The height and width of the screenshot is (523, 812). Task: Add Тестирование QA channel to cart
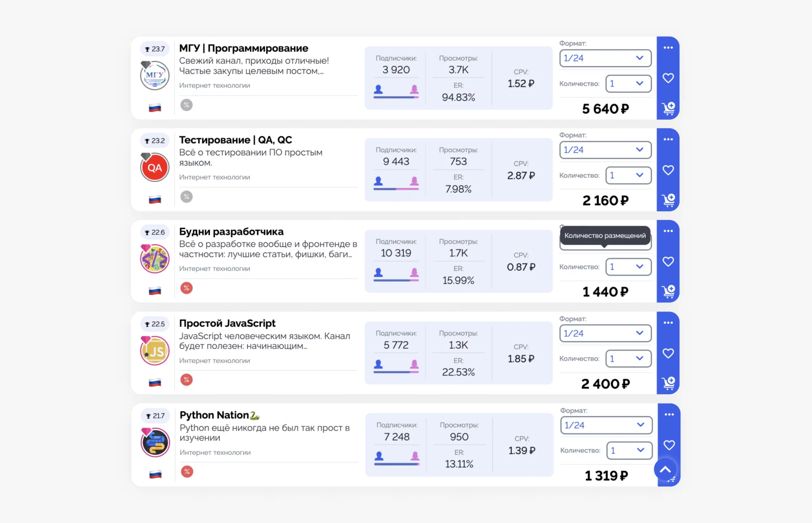[x=668, y=200]
